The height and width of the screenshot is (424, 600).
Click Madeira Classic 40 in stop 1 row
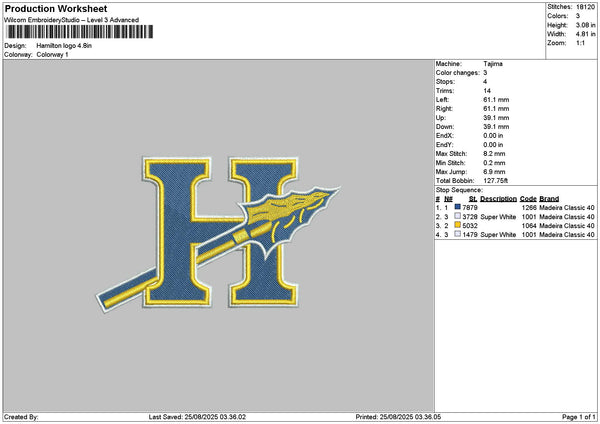point(567,208)
